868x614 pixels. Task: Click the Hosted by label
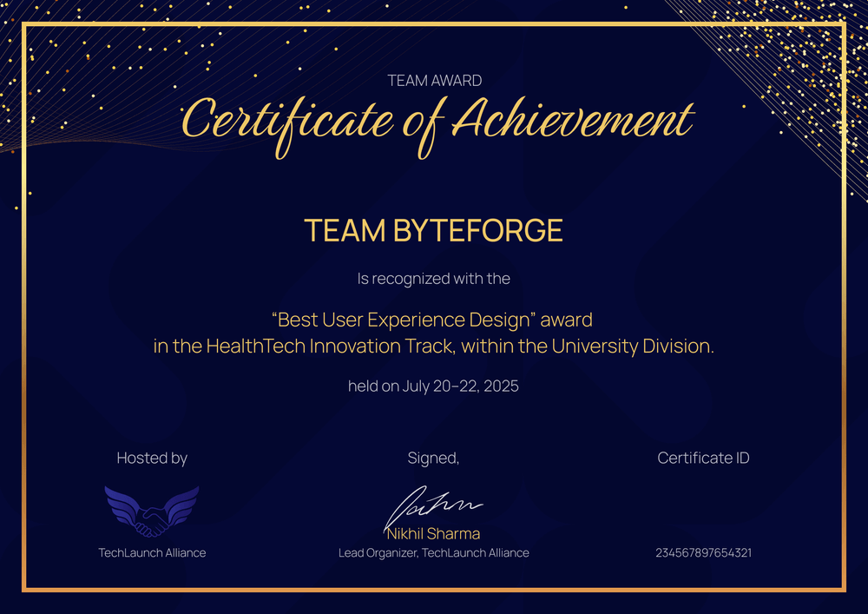pos(152,458)
